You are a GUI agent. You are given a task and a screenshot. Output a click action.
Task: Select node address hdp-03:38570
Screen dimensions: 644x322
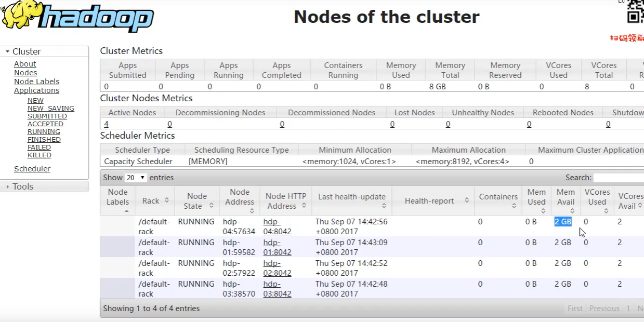click(239, 289)
